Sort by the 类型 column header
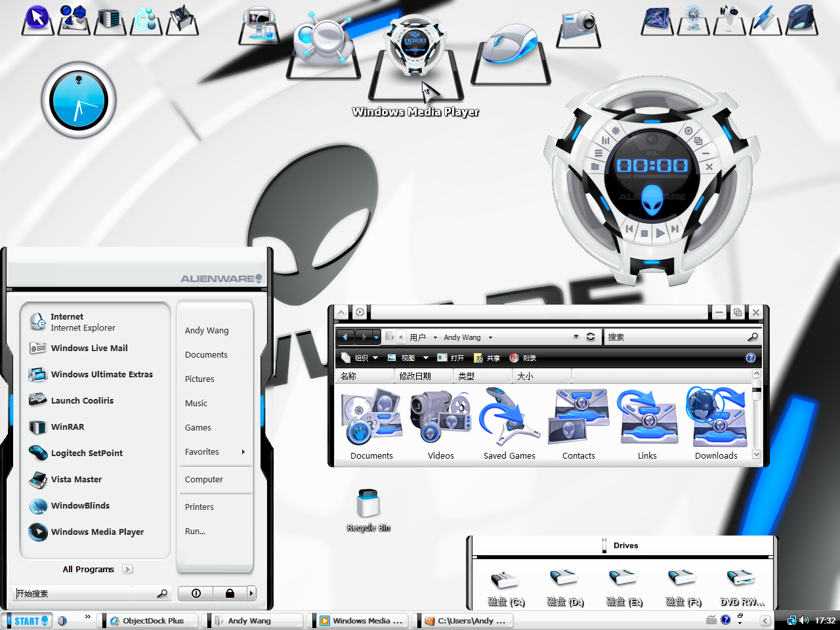Image resolution: width=840 pixels, height=630 pixels. pyautogui.click(x=483, y=376)
